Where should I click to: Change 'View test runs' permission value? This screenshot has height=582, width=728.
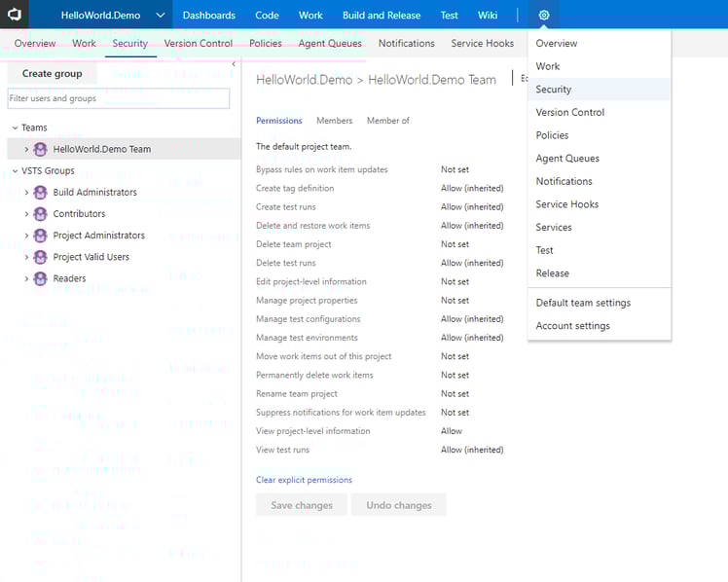point(472,450)
